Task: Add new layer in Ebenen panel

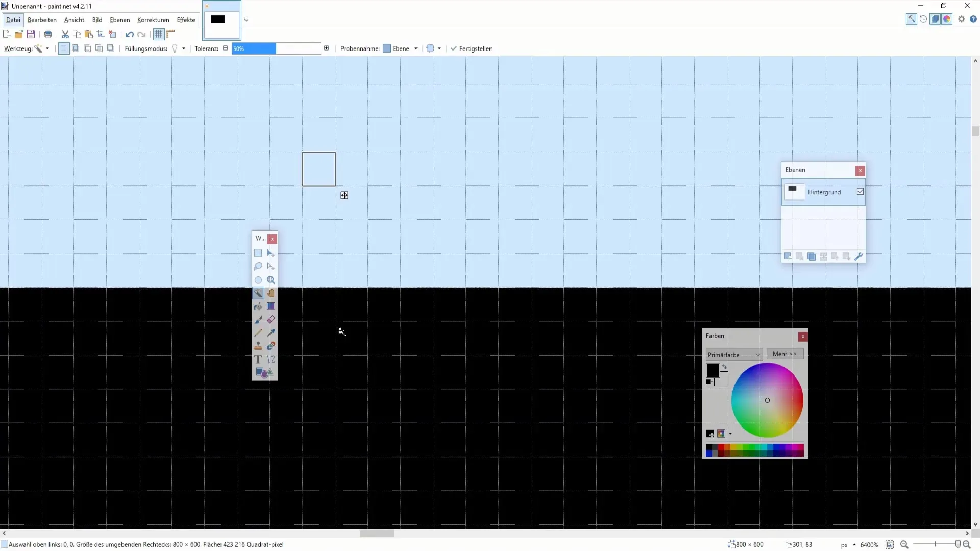Action: point(788,256)
